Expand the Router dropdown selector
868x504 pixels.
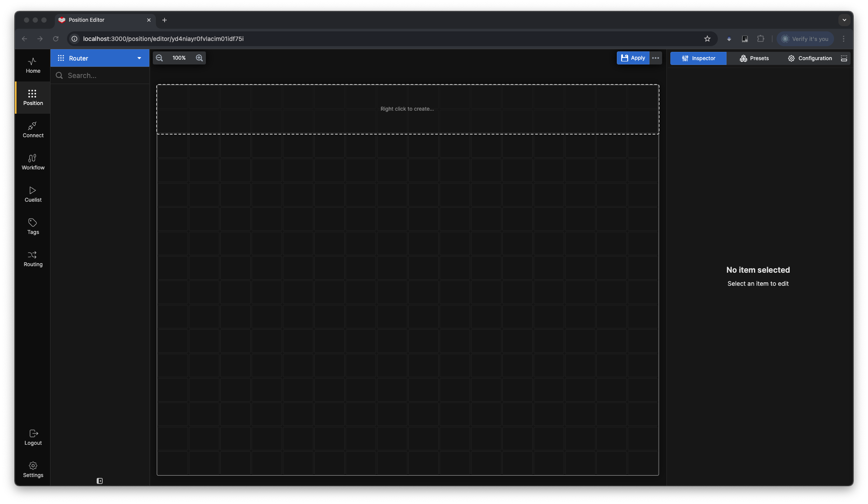point(100,58)
